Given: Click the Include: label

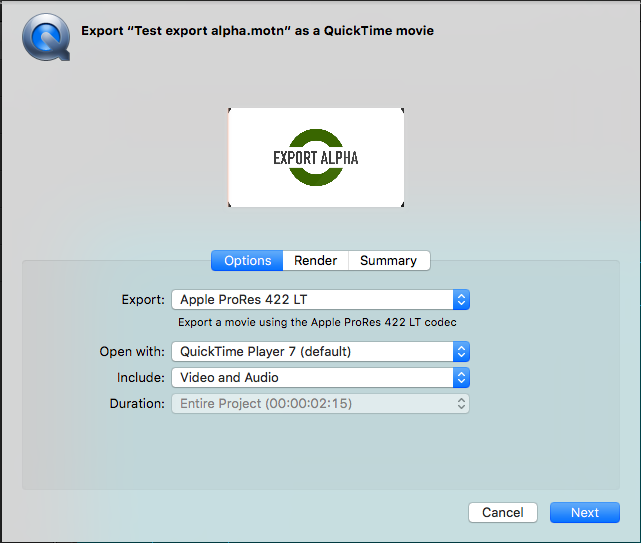Looking at the screenshot, I should [x=141, y=377].
